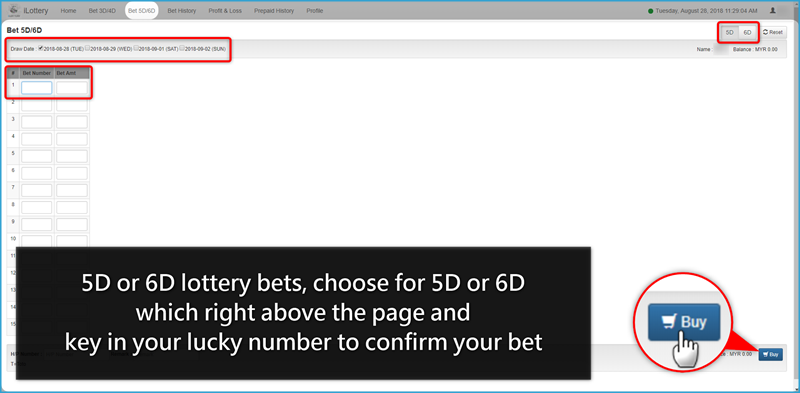The image size is (800, 393).
Task: Open the Profile page
Action: [x=315, y=11]
